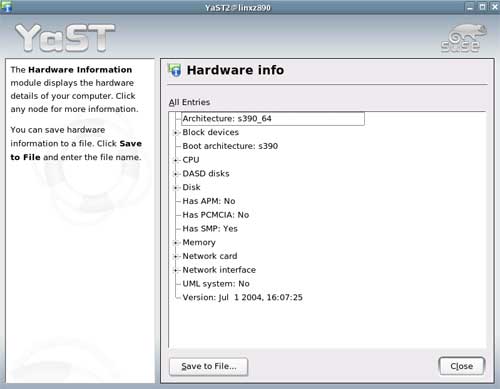
Task: Select the Version: Jul 1 2004 entry
Action: [242, 297]
